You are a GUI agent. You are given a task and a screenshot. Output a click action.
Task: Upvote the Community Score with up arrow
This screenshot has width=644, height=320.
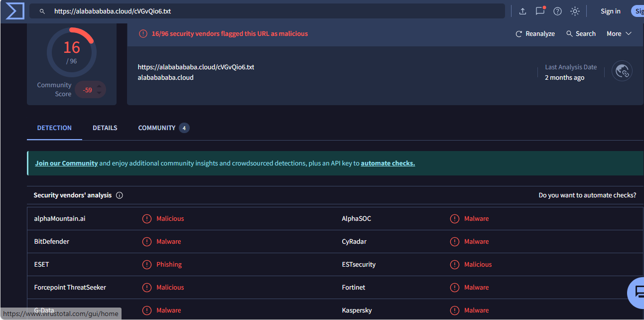point(99,87)
